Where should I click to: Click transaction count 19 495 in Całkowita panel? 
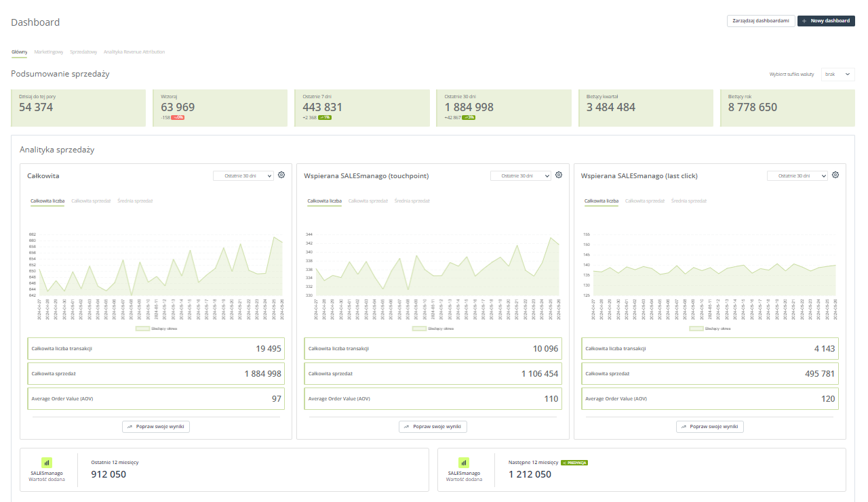pos(269,349)
